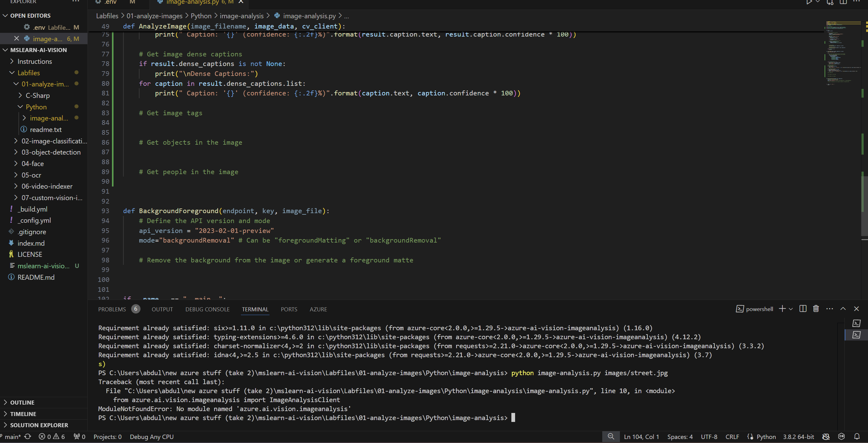The image size is (868, 443).
Task: Click the editor minimap code overview
Action: coord(844,54)
